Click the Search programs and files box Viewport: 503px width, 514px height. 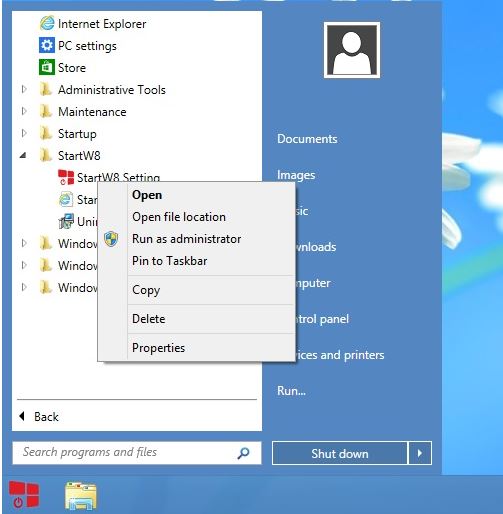coord(137,453)
